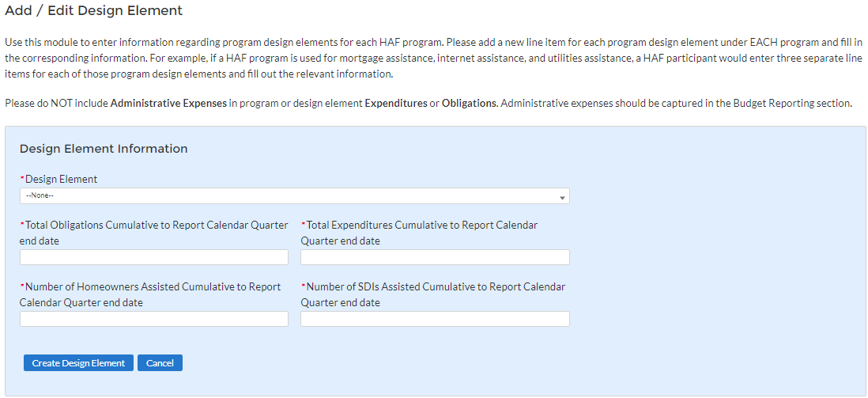
Task: Click the Design Element Information section title
Action: (104, 149)
